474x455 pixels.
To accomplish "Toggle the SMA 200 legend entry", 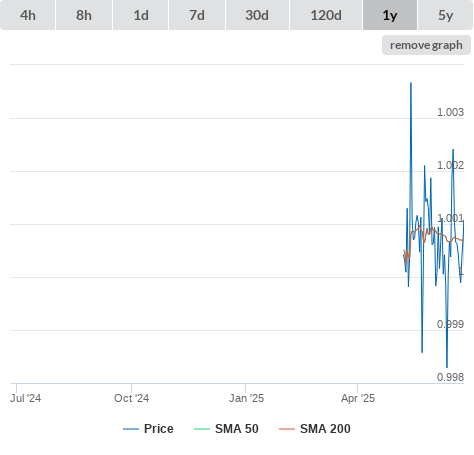I will coord(325,429).
